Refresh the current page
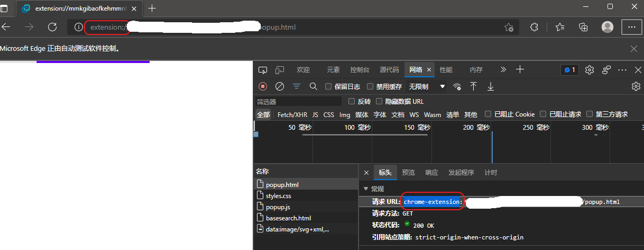644x250 pixels. 52,27
